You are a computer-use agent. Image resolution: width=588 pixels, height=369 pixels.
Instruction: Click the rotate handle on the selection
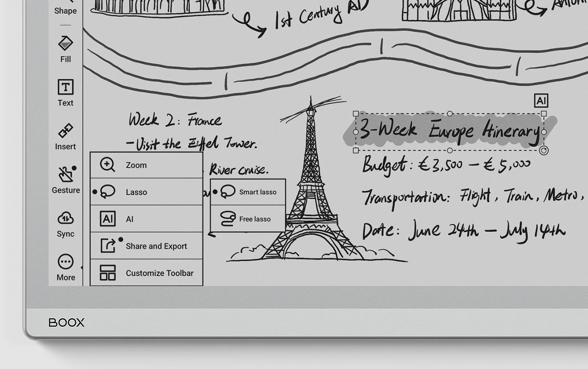(x=544, y=151)
